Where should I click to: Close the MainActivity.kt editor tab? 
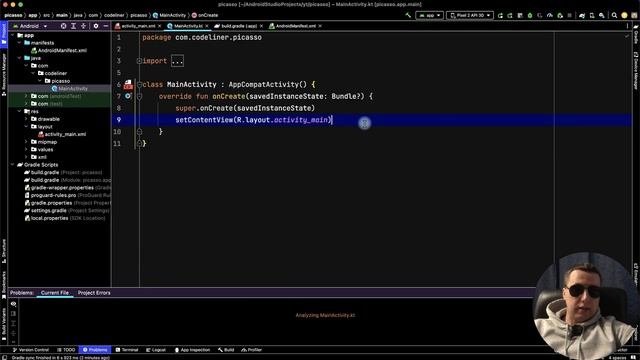207,26
